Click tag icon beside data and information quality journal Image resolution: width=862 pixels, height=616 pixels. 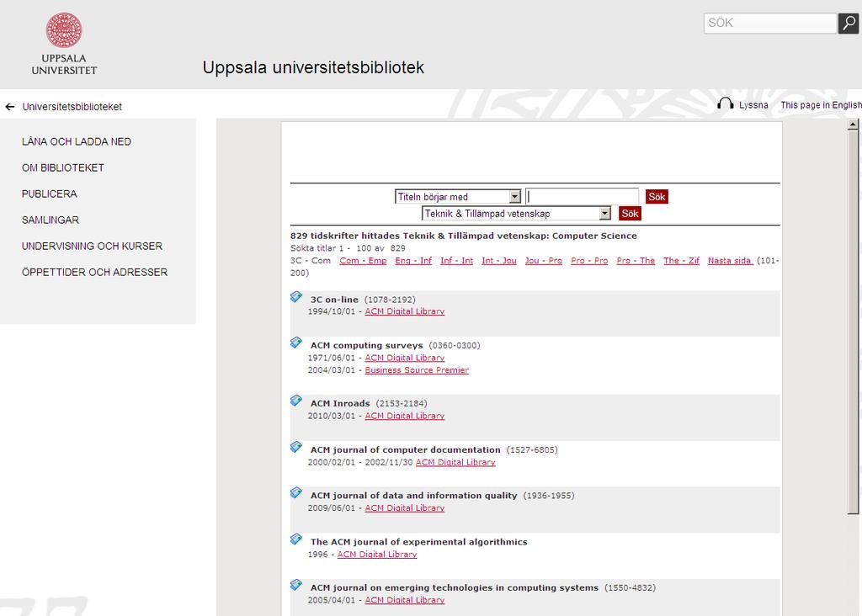point(296,493)
